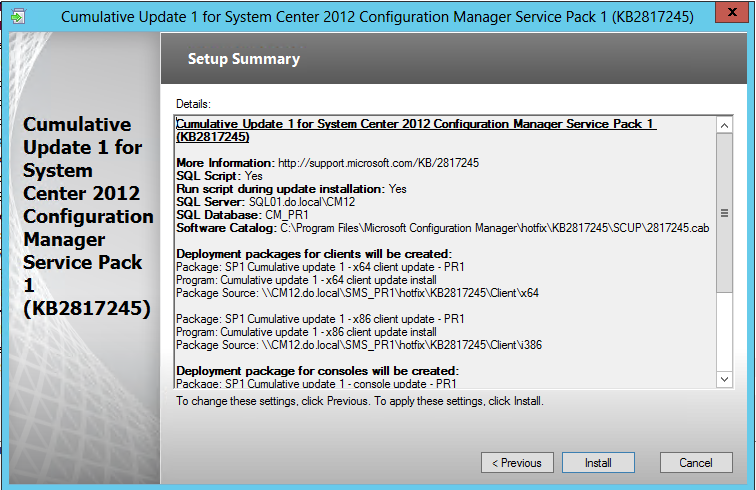The image size is (756, 490).
Task: Click the Software Catalog path line
Action: 443,228
